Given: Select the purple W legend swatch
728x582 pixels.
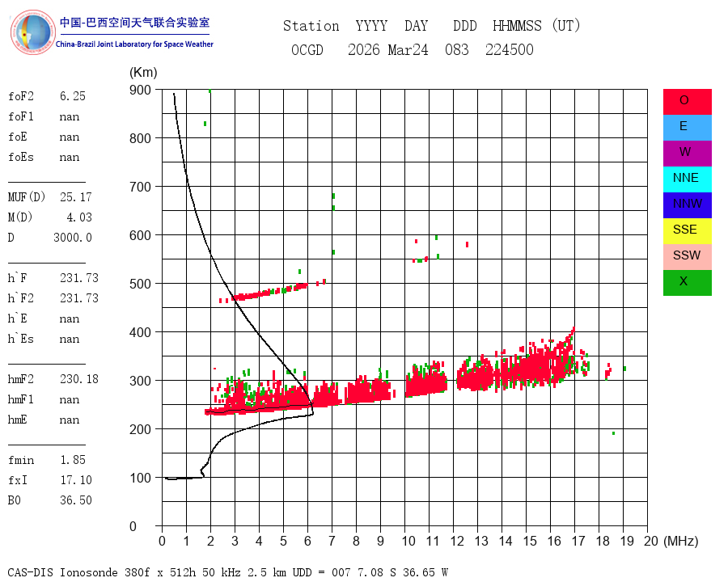Looking at the screenshot, I should point(687,153).
